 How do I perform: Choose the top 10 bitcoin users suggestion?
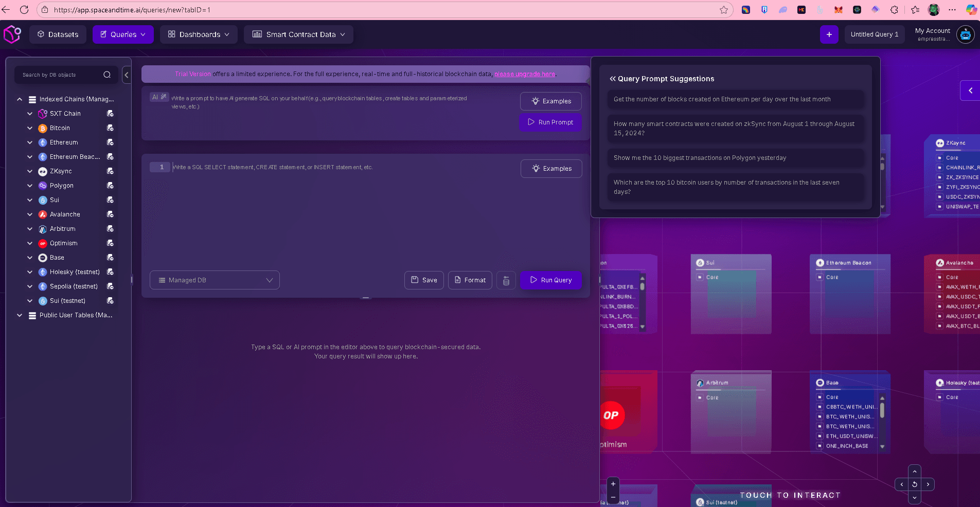(736, 187)
